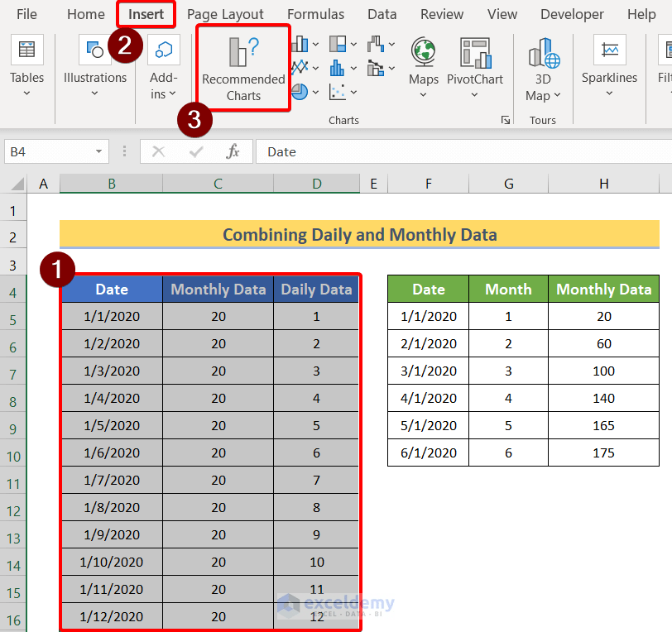
Task: Insert a scatter chart
Action: [x=336, y=92]
